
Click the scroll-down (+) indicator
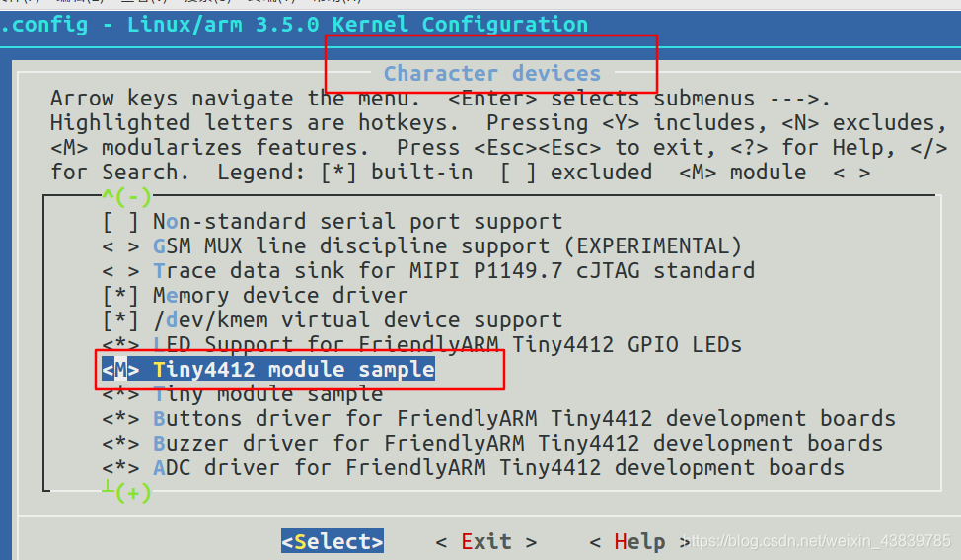126,491
